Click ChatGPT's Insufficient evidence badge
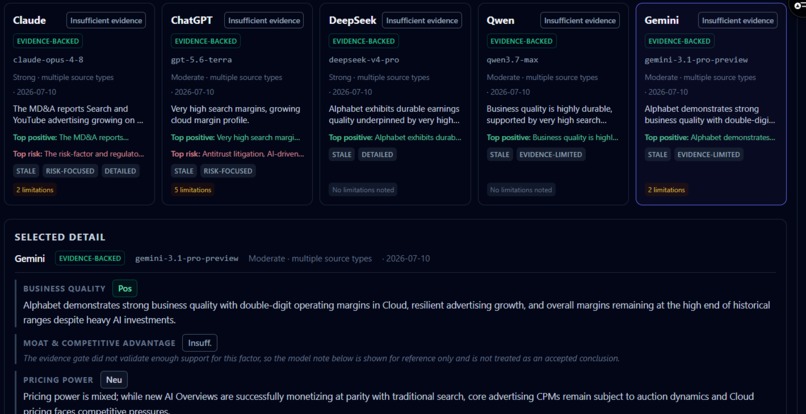Screen dimensions: 806x414 pos(264,21)
